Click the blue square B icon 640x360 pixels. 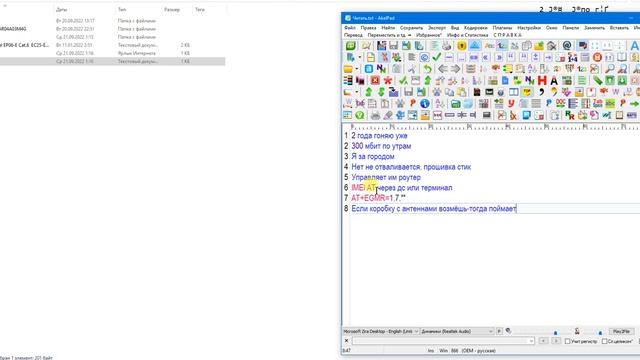[x=369, y=69]
